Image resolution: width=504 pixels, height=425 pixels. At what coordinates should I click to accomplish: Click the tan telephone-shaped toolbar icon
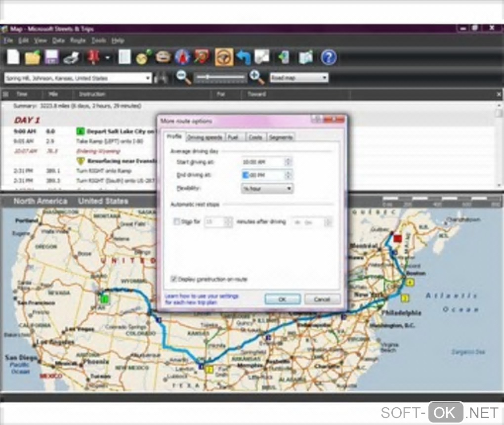[x=163, y=57]
